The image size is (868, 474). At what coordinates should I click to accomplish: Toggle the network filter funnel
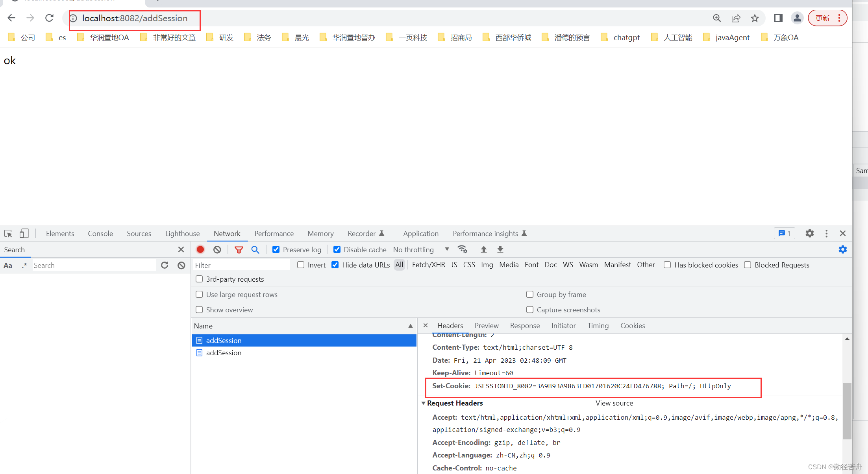(x=239, y=249)
